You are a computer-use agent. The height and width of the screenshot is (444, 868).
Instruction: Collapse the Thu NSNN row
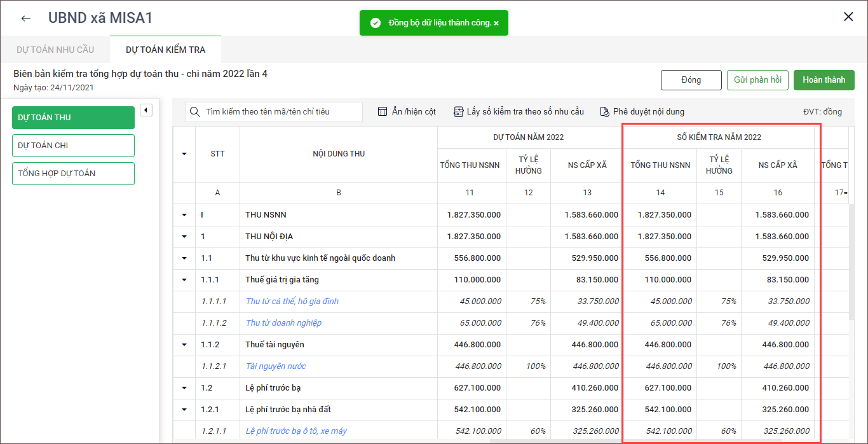(x=184, y=215)
